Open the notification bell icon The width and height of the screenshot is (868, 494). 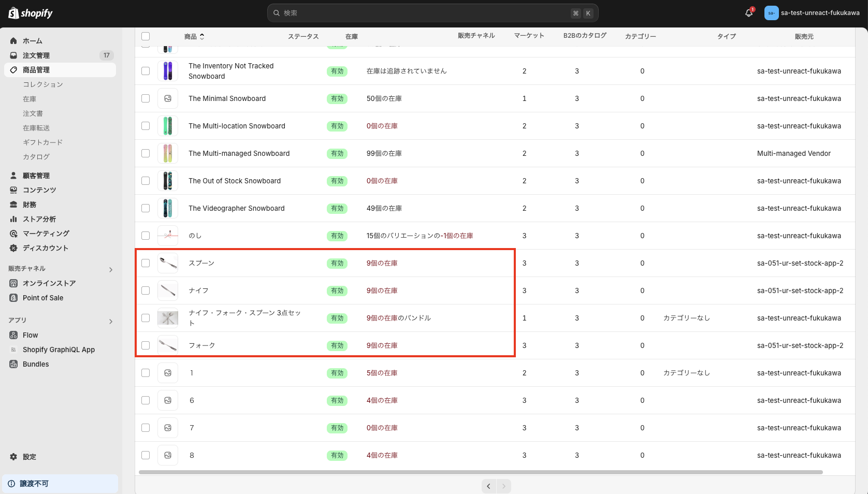(x=748, y=12)
